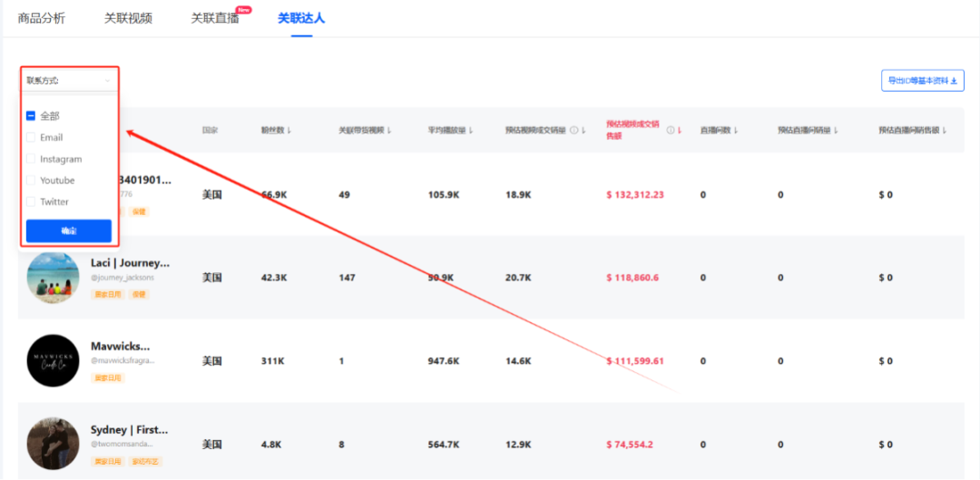The height and width of the screenshot is (480, 980).
Task: Open the 关联视频 tab
Action: click(128, 18)
